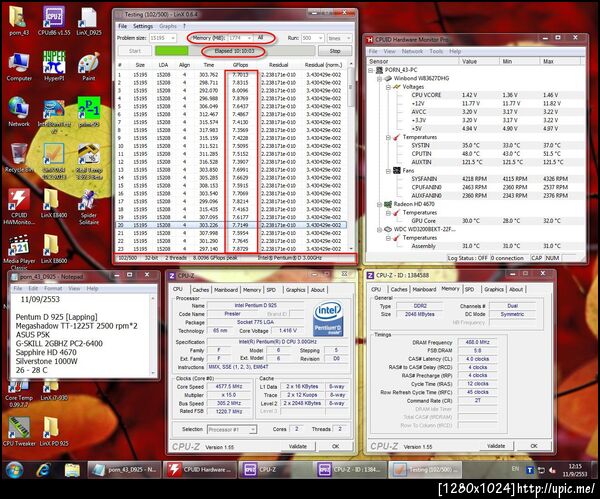Open the Tools menu in HWMonitor
The height and width of the screenshot is (499, 600).
tap(436, 51)
